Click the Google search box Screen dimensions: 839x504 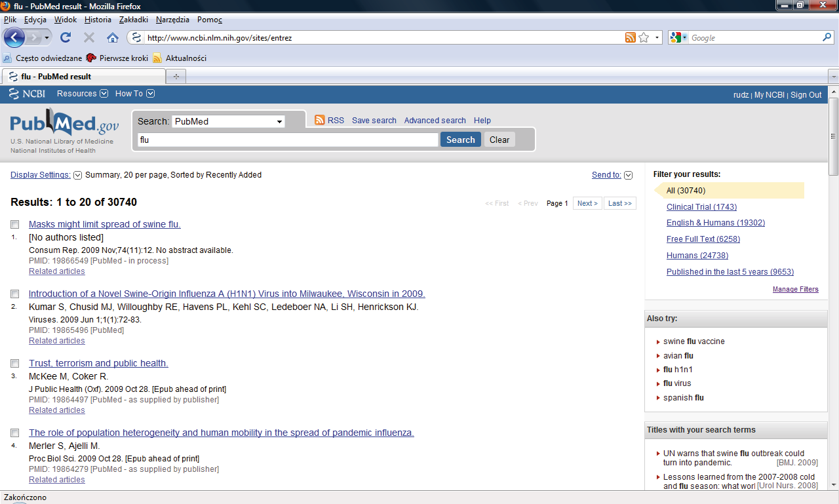point(754,38)
